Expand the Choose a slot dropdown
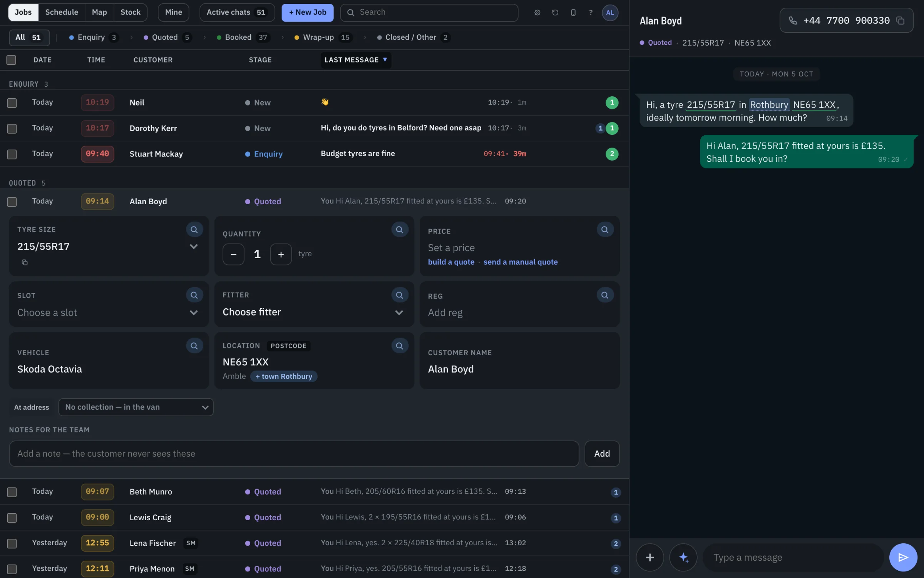Viewport: 924px width, 578px height. point(109,313)
